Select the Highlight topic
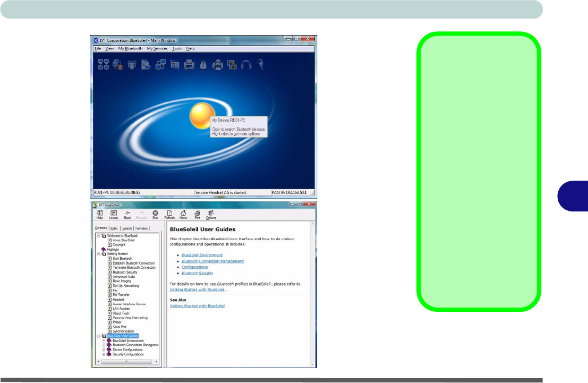This screenshot has width=588, height=383. click(113, 250)
